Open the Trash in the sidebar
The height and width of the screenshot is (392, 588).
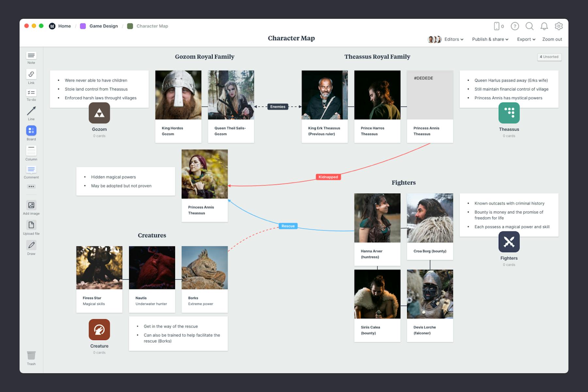31,356
